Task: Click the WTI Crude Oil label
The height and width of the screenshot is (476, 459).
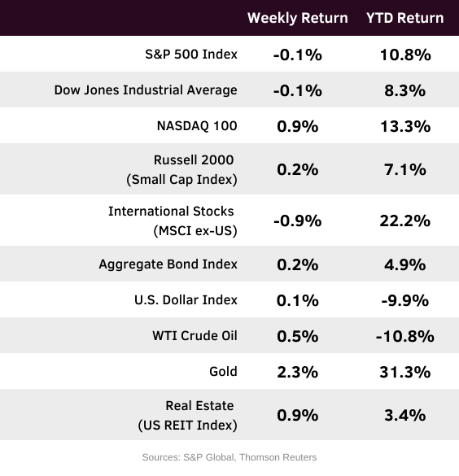Action: tap(195, 336)
